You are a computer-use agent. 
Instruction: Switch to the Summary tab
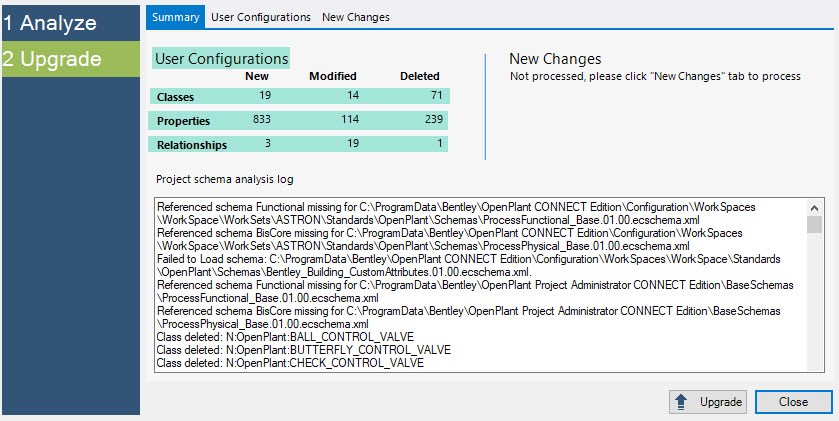[x=176, y=17]
